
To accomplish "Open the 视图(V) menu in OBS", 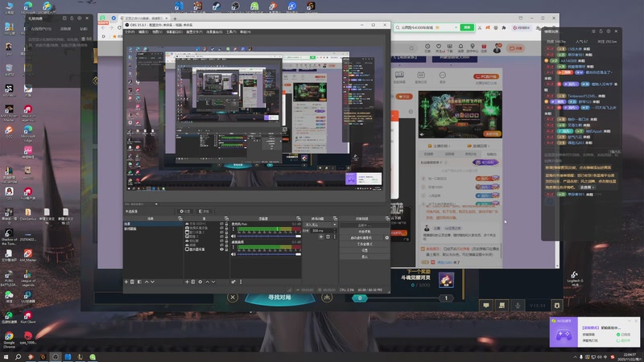I will (157, 31).
